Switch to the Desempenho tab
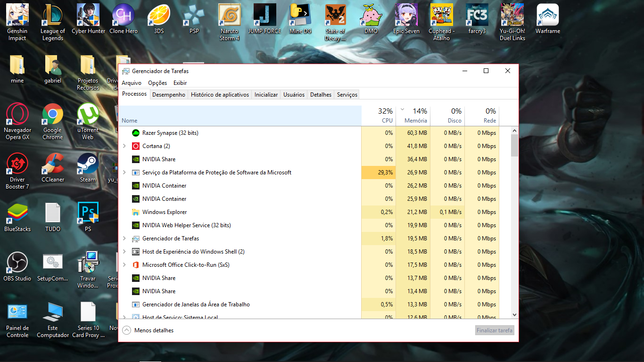644x362 pixels. tap(169, 95)
